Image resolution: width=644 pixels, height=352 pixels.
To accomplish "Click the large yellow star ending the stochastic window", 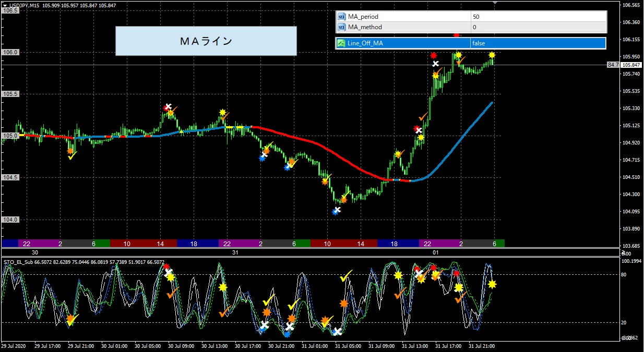I will coord(492,284).
